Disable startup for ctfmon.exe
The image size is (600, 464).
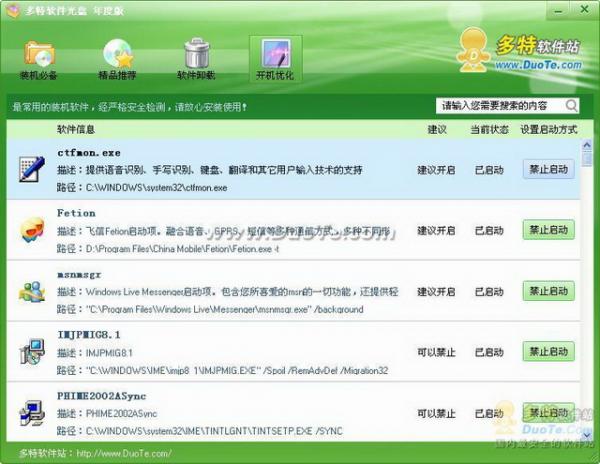pos(548,169)
